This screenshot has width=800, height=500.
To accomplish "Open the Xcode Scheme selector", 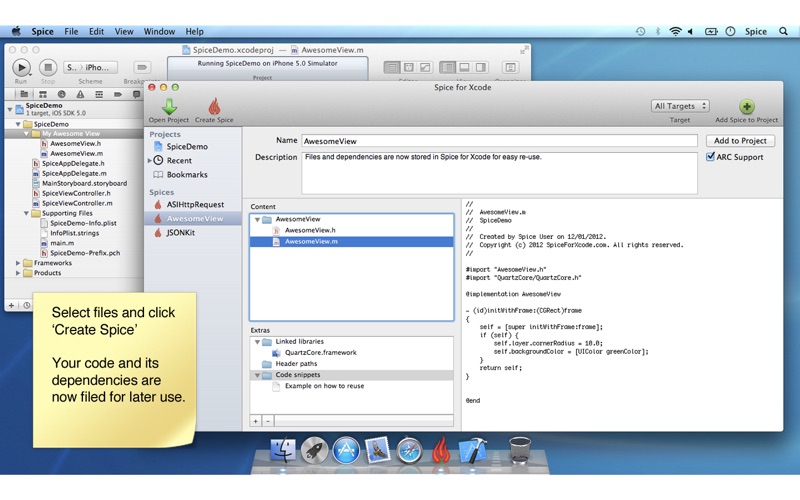I will point(90,67).
